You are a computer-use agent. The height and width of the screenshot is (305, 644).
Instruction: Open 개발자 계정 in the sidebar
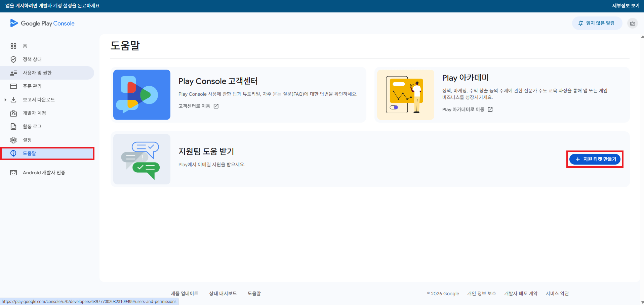click(x=47, y=113)
